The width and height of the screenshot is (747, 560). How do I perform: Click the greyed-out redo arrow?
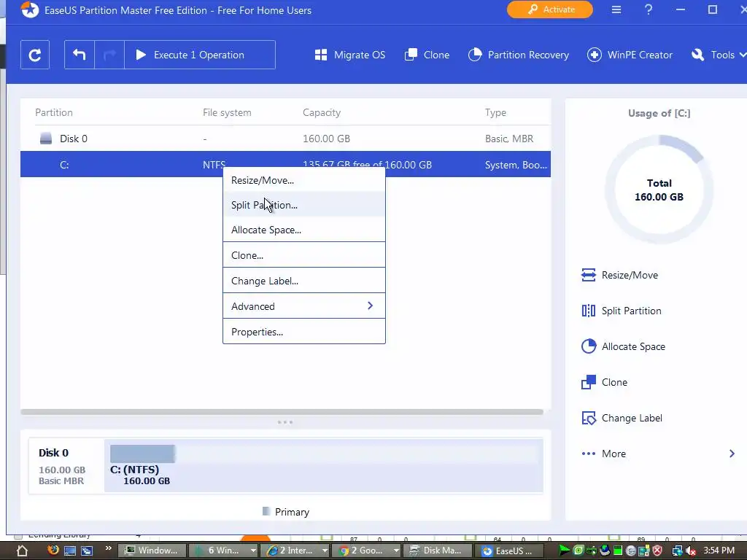tap(109, 55)
